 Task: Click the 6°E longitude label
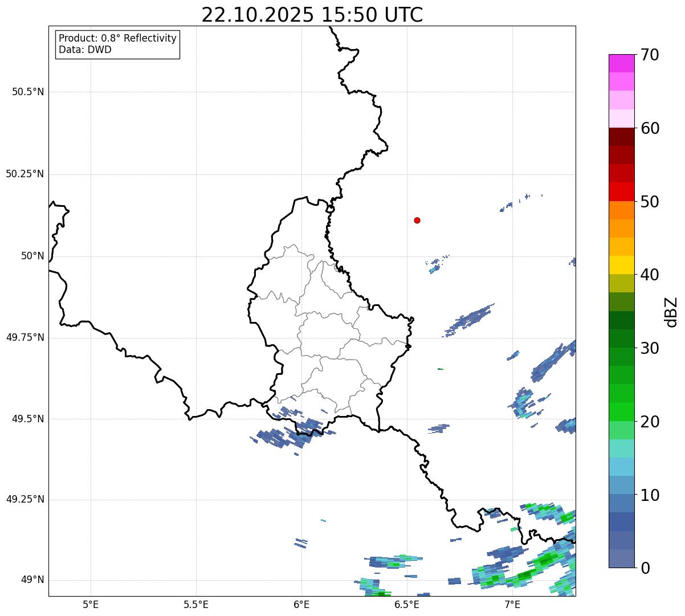(301, 604)
